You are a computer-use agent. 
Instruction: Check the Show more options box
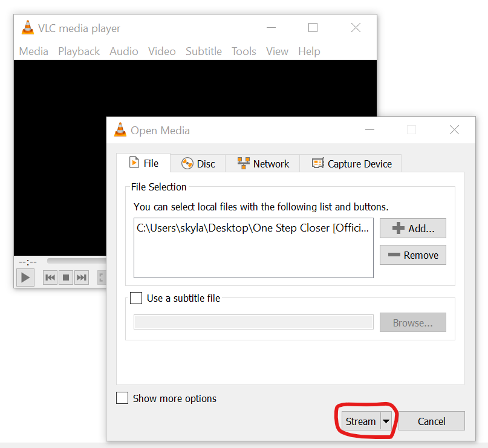pos(122,398)
